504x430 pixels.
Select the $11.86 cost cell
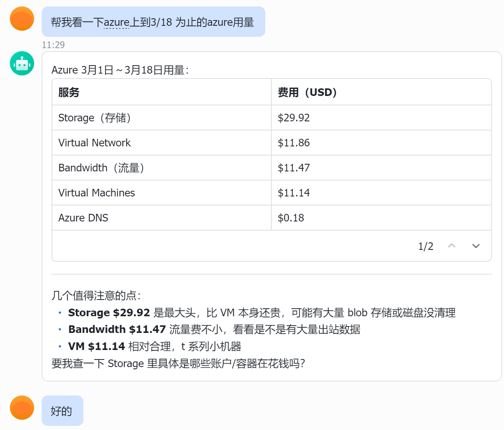click(x=381, y=143)
